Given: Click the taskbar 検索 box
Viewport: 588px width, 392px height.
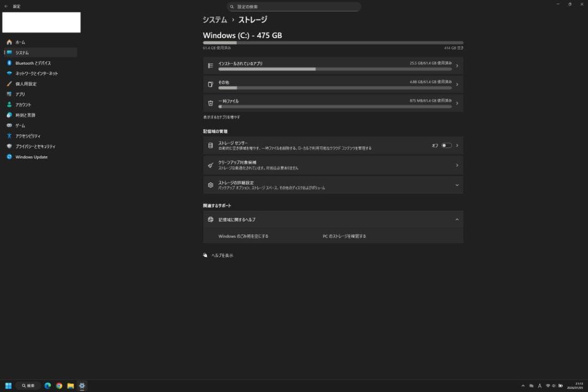Looking at the screenshot, I should click(x=28, y=385).
